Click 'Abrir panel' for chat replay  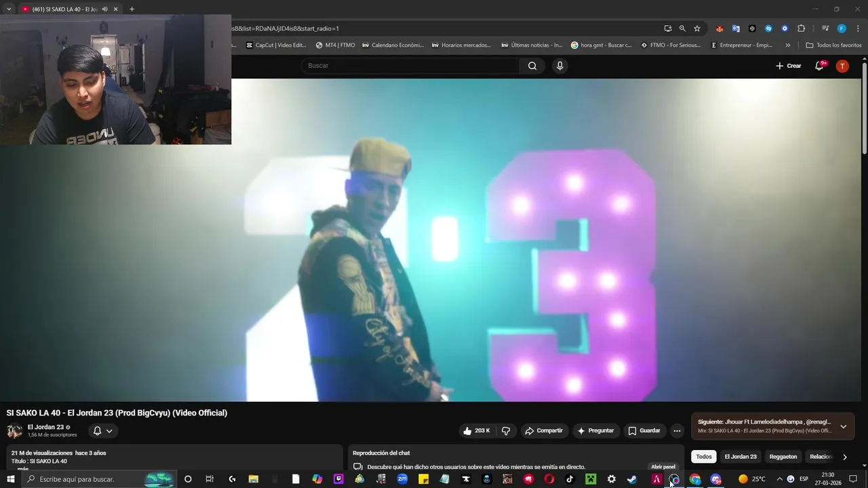(x=663, y=467)
